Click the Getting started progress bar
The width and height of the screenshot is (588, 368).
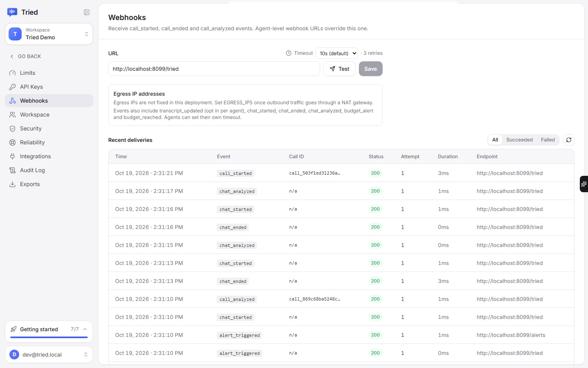(49, 337)
